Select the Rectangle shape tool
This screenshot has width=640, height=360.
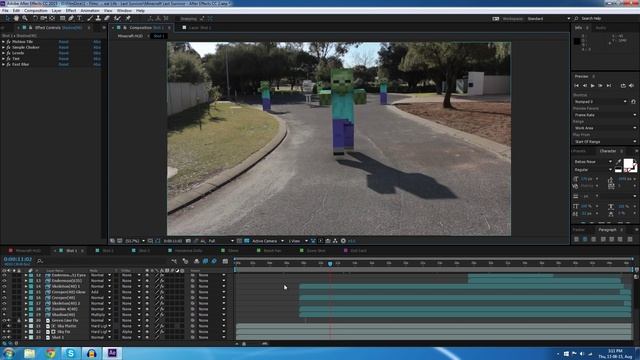click(x=62, y=18)
